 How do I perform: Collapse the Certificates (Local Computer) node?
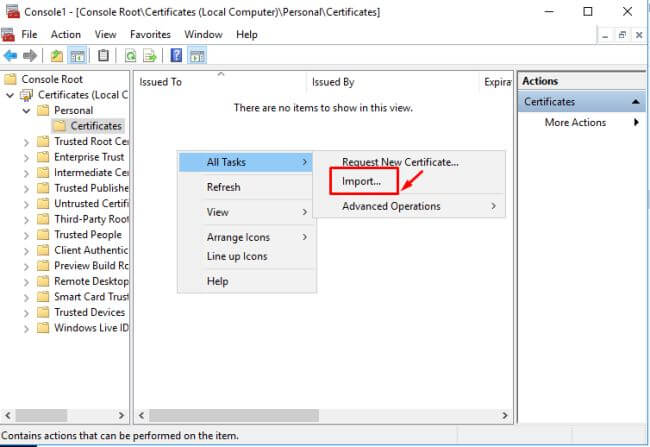click(x=10, y=95)
